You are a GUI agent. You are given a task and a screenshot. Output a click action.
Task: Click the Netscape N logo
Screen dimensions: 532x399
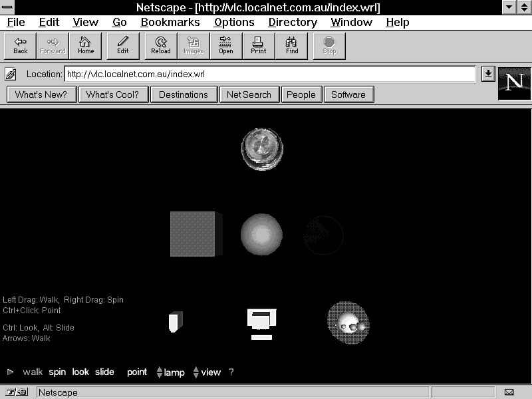(x=514, y=83)
